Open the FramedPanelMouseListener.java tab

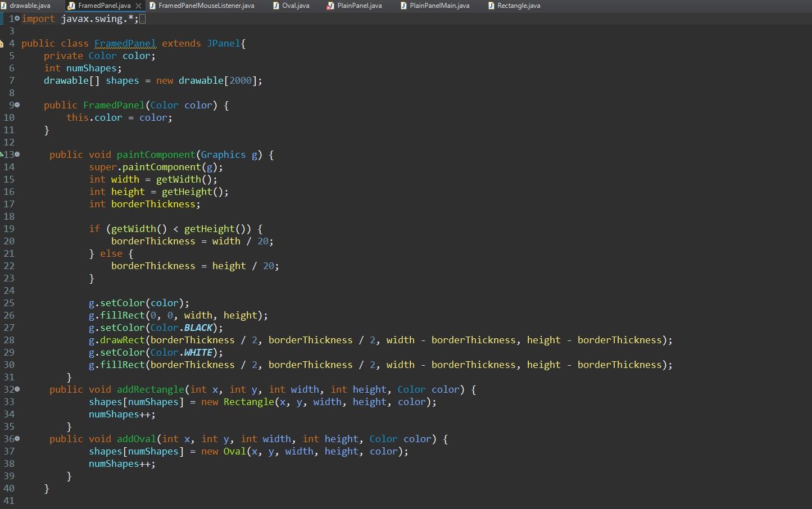pos(202,6)
